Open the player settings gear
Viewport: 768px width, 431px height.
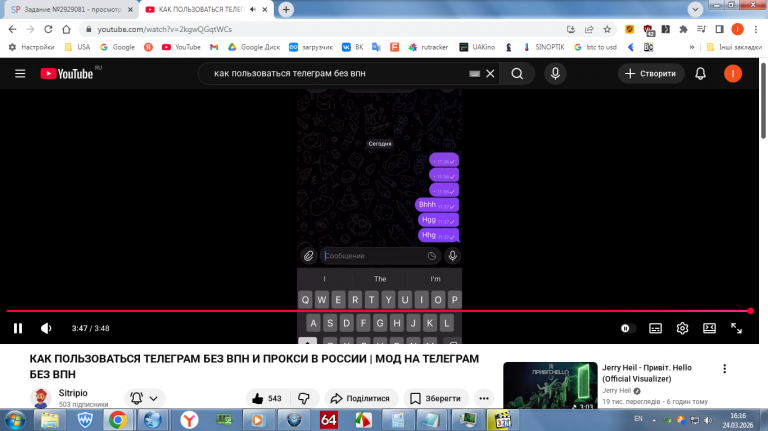pyautogui.click(x=682, y=328)
